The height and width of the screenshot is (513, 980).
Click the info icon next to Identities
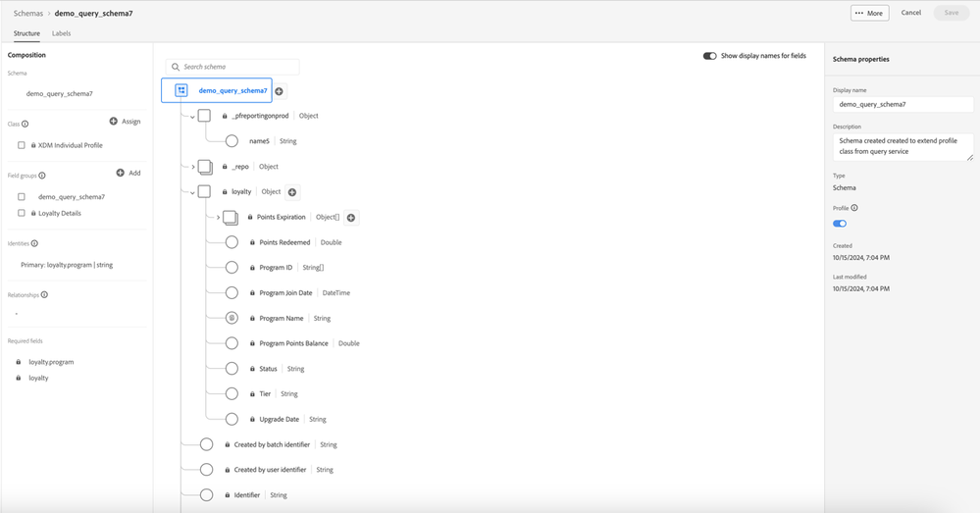[x=34, y=243]
